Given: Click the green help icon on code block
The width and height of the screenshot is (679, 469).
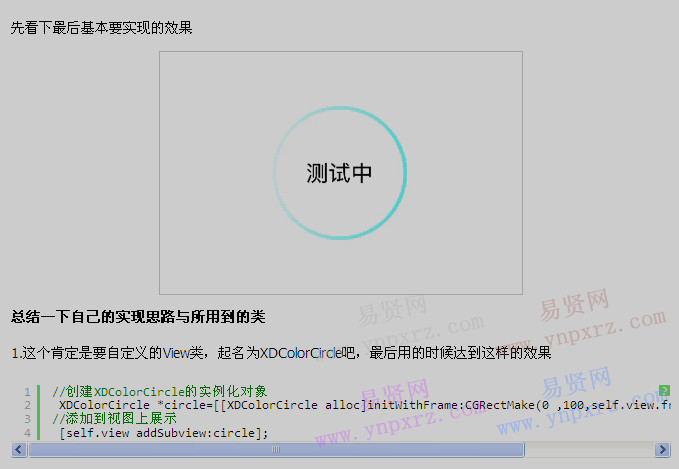Looking at the screenshot, I should 664,390.
